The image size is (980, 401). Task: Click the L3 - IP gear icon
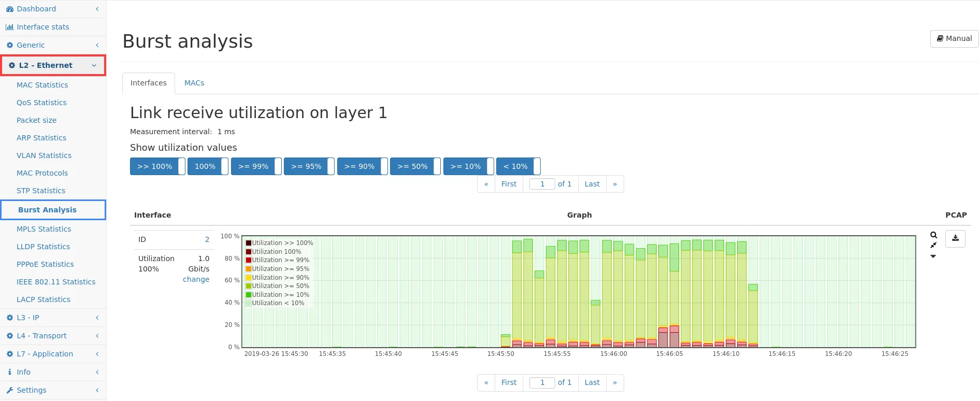coord(10,318)
